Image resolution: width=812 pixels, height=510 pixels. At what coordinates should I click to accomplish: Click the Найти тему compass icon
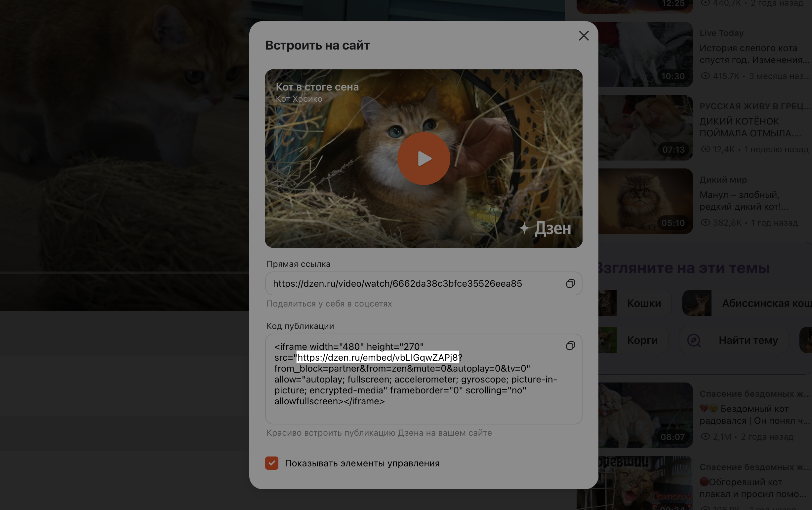(694, 340)
